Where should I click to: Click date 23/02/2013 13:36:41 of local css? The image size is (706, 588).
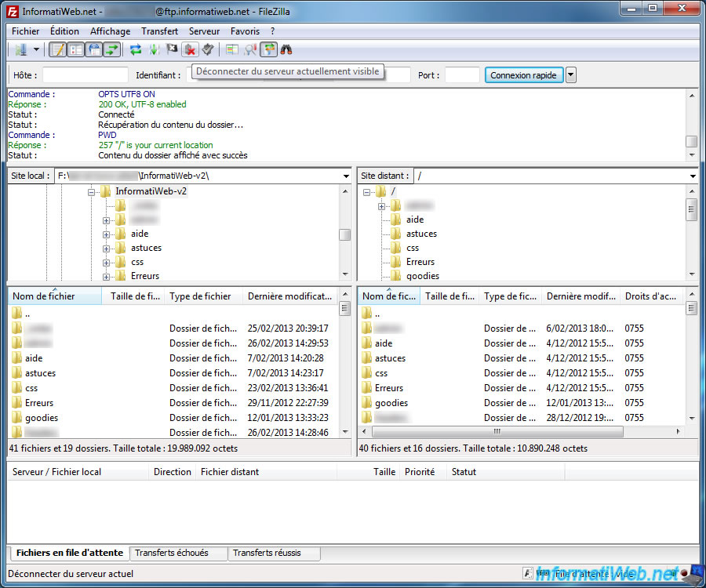point(288,388)
